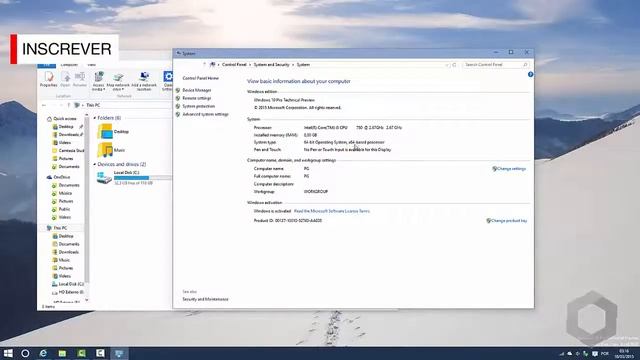This screenshot has width=640, height=360.
Task: Open the Access media ribbon dropdown
Action: [98, 81]
